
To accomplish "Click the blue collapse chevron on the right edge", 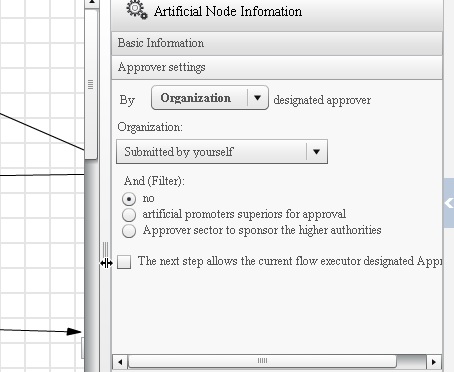I will [x=449, y=203].
